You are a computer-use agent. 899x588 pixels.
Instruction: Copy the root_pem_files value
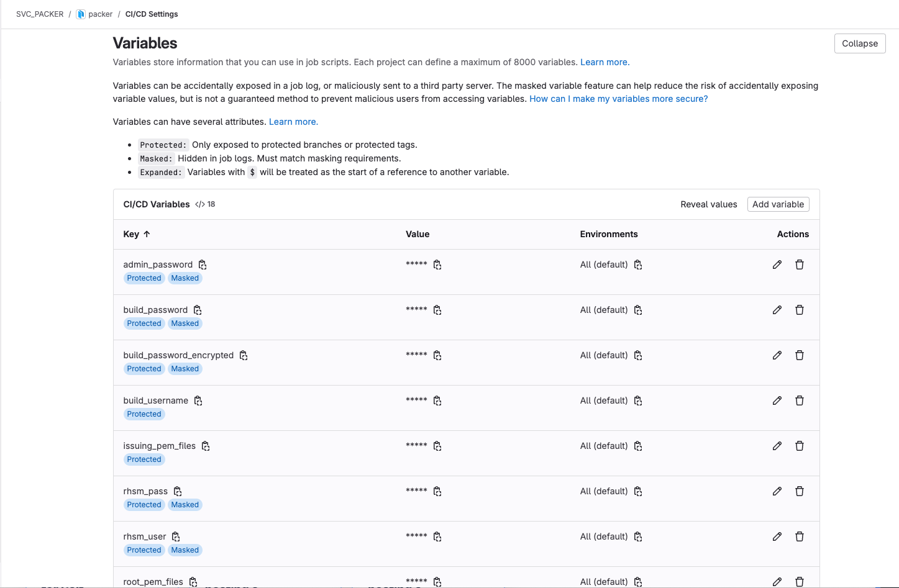coord(437,581)
